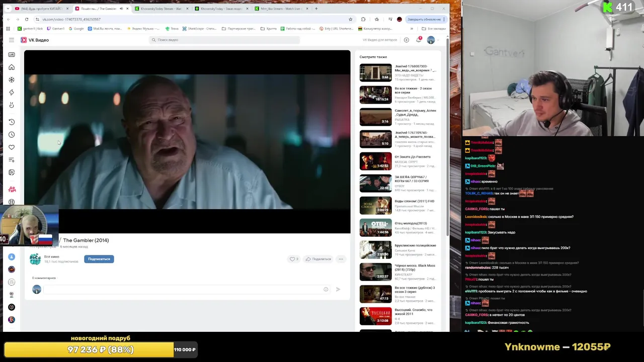Viewport: 644px width, 362px height.
Task: Switch to the Mirr_lika Stream tab
Action: (x=281, y=9)
